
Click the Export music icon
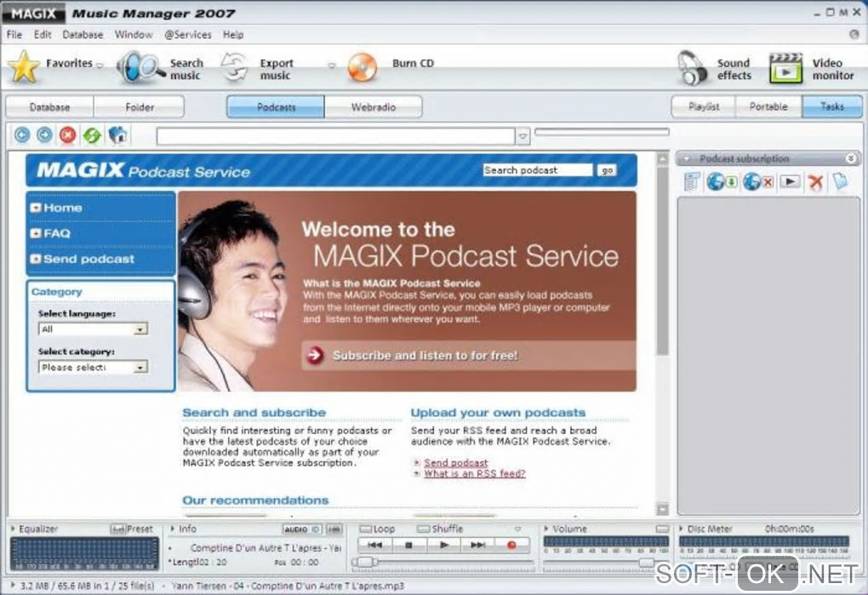pyautogui.click(x=235, y=67)
